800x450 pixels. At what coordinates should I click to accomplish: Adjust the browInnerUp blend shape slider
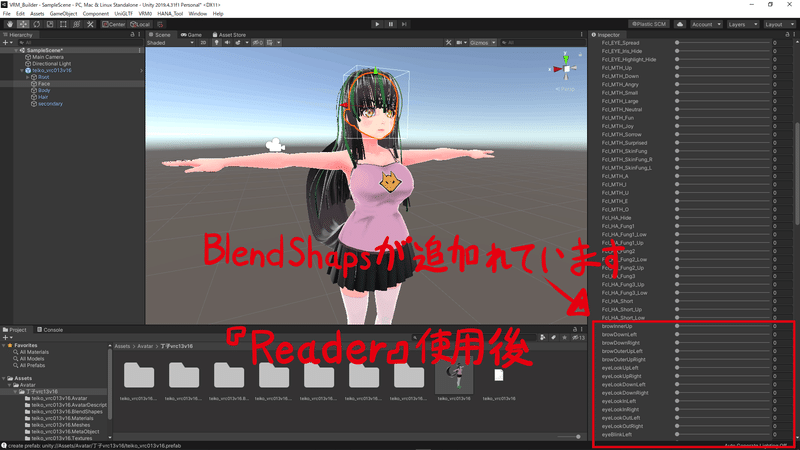coord(723,326)
